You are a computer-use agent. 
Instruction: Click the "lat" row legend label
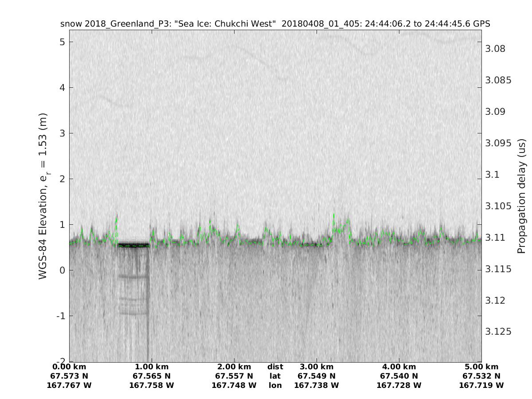(275, 376)
